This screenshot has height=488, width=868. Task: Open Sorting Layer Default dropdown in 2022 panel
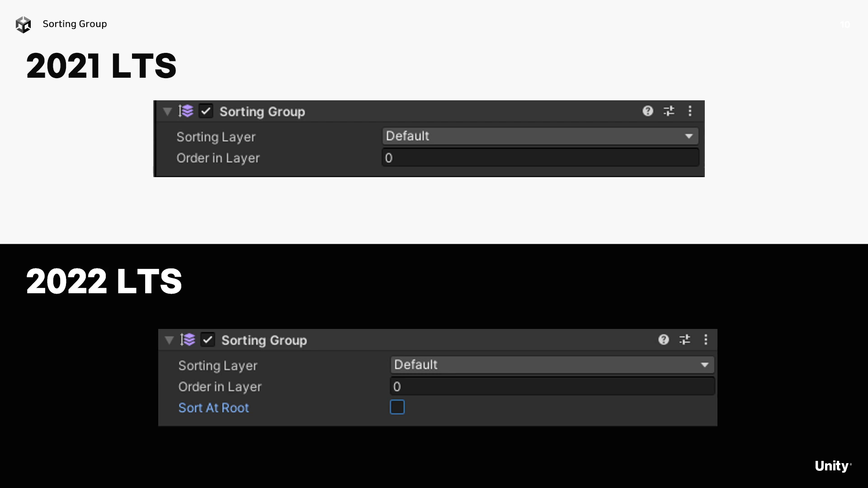click(x=552, y=365)
